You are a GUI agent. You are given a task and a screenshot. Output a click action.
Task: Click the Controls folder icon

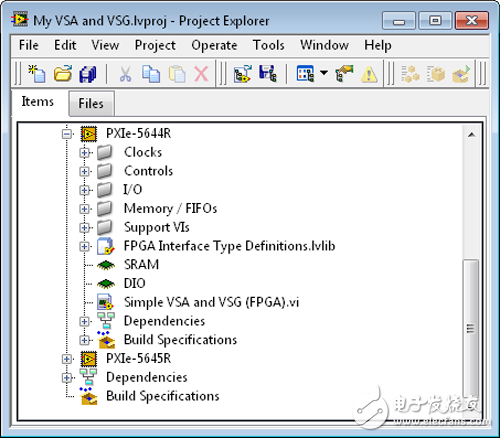pyautogui.click(x=105, y=171)
